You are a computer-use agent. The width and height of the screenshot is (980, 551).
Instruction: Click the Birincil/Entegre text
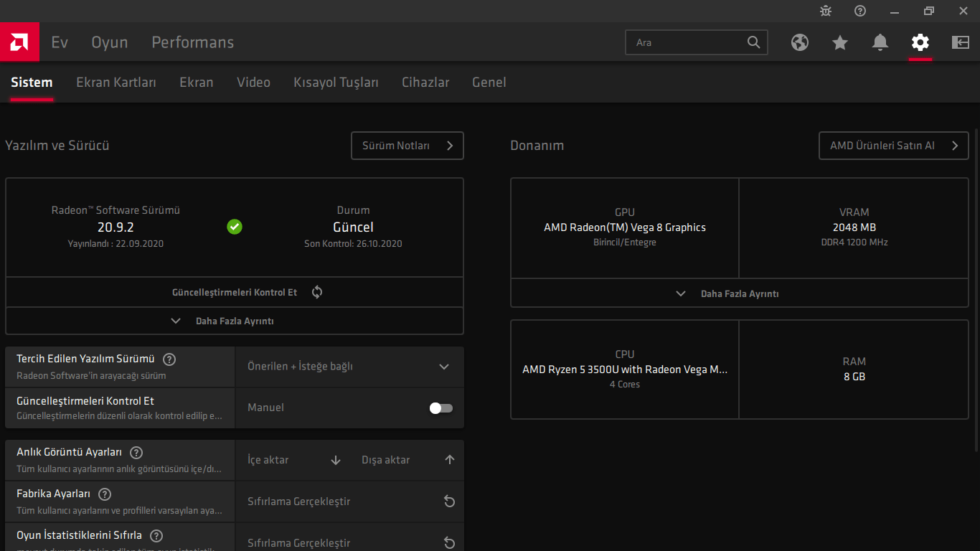[x=625, y=242]
